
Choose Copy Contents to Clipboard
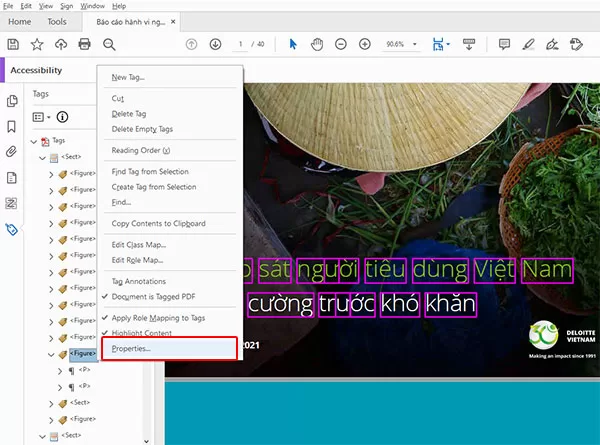(x=159, y=223)
